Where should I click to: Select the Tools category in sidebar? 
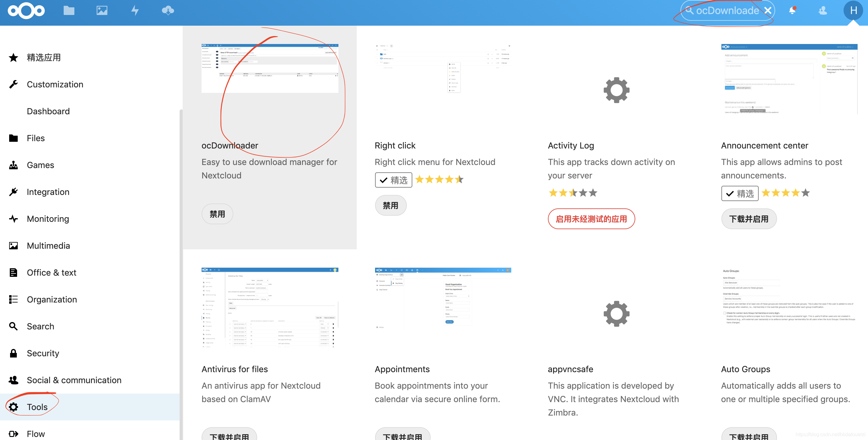[37, 407]
